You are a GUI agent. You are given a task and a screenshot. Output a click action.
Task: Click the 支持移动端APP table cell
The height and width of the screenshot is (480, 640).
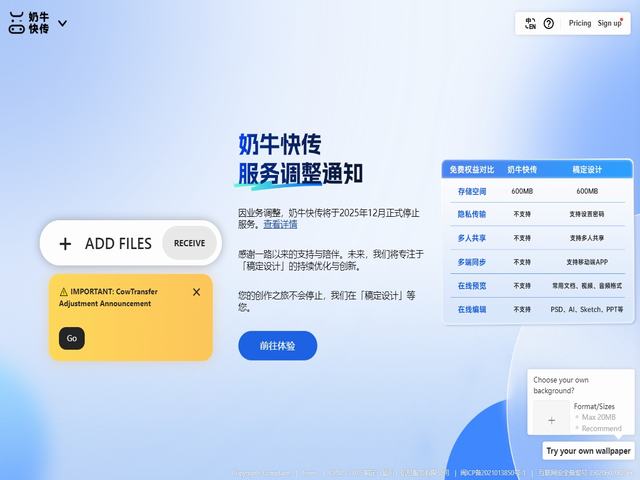587,262
